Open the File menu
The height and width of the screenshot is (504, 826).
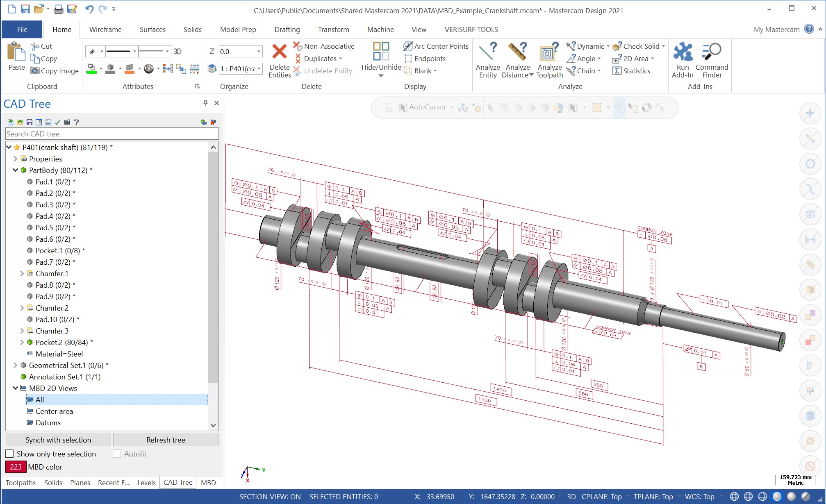(22, 30)
